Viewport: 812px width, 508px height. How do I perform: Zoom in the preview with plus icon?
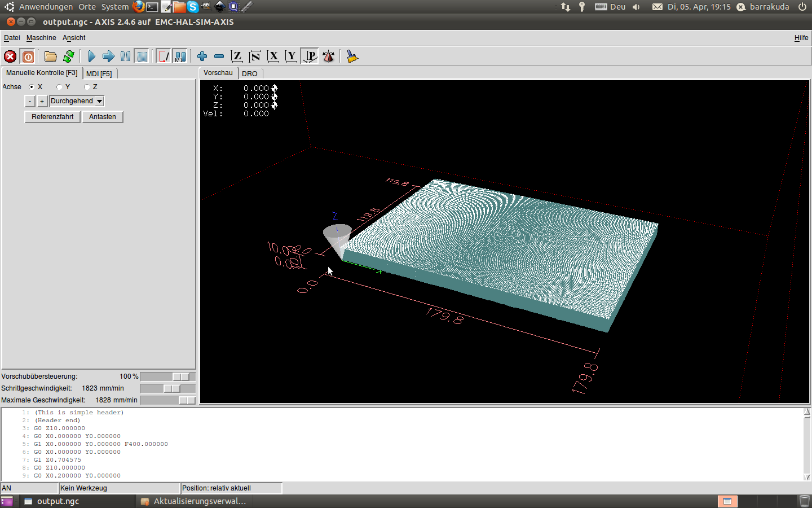202,56
